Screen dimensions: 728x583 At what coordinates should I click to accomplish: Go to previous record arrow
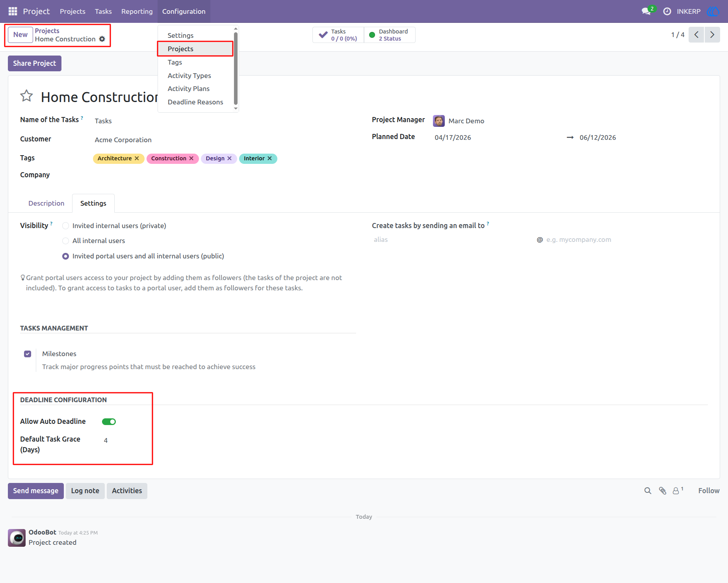point(696,35)
